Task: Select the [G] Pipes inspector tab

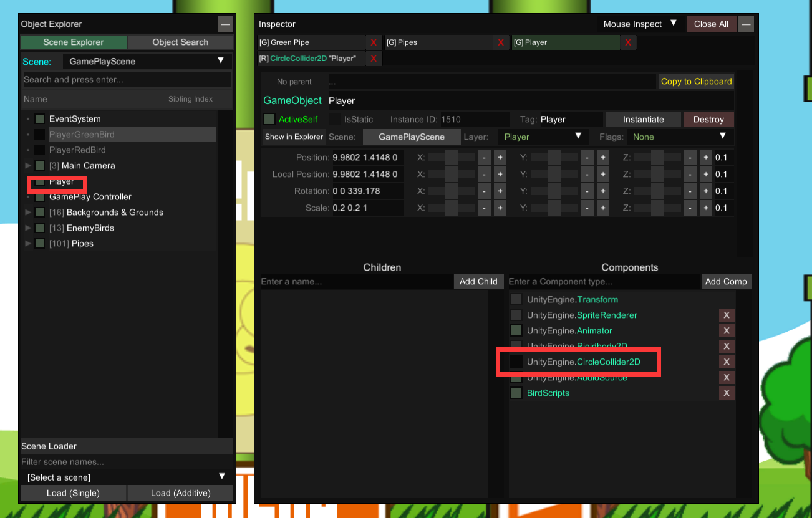Action: click(438, 42)
